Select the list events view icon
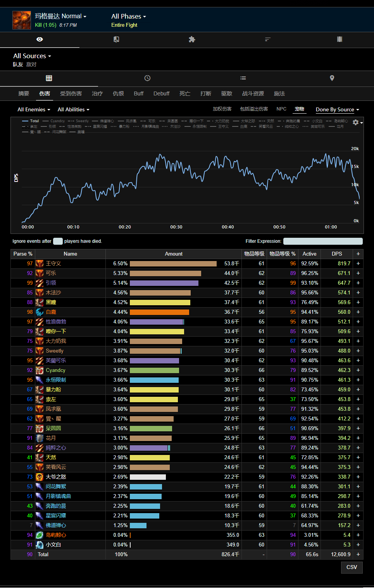This screenshot has height=588, width=374. [x=243, y=78]
